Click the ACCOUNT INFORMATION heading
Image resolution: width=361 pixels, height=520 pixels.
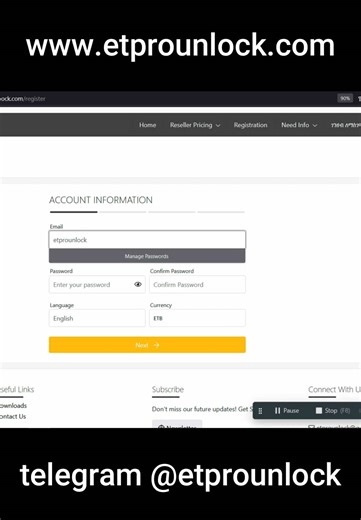(x=101, y=200)
